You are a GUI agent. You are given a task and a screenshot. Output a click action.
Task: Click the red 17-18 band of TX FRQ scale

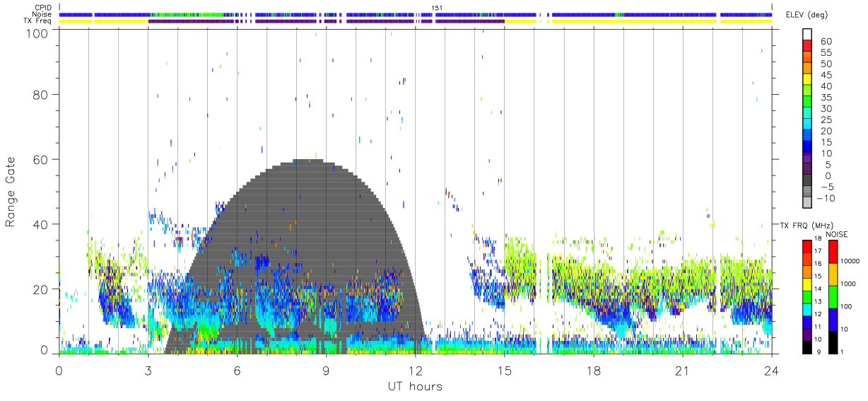(x=807, y=245)
